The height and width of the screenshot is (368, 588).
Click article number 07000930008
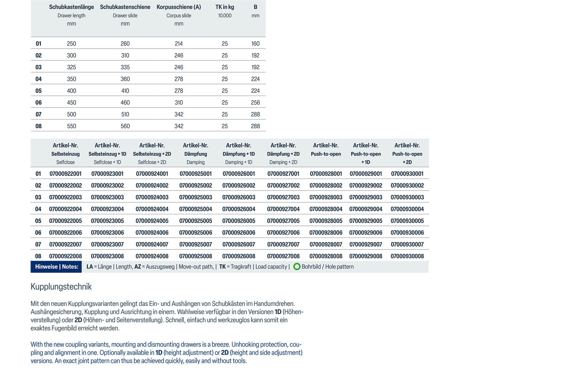point(407,256)
